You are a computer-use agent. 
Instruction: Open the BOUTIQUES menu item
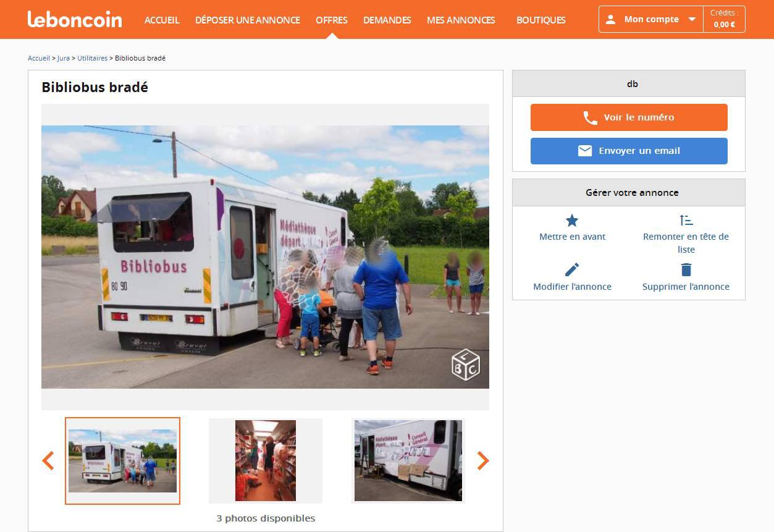pos(541,20)
